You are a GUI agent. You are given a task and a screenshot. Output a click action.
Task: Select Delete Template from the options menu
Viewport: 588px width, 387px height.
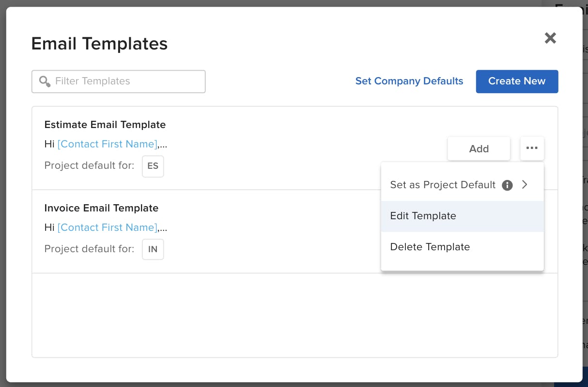[x=430, y=247]
